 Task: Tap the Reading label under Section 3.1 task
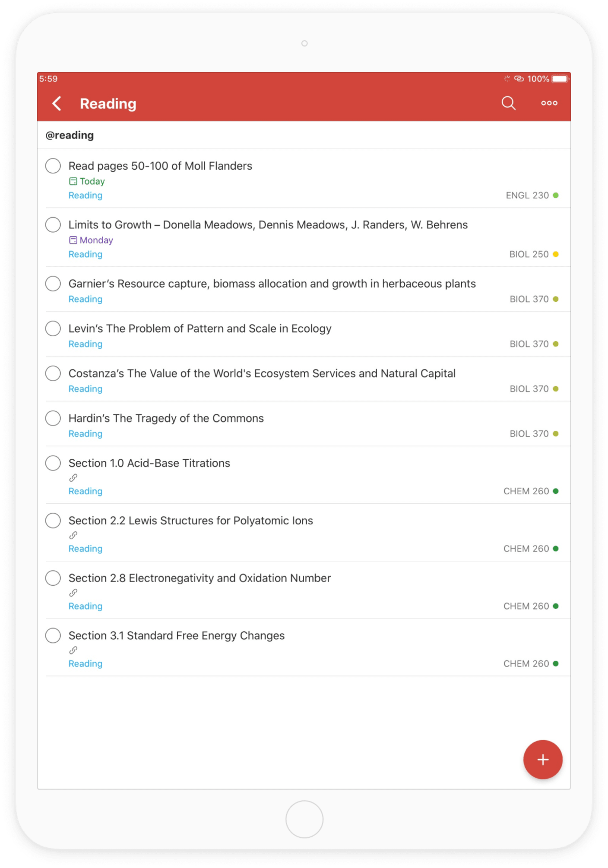tap(85, 663)
